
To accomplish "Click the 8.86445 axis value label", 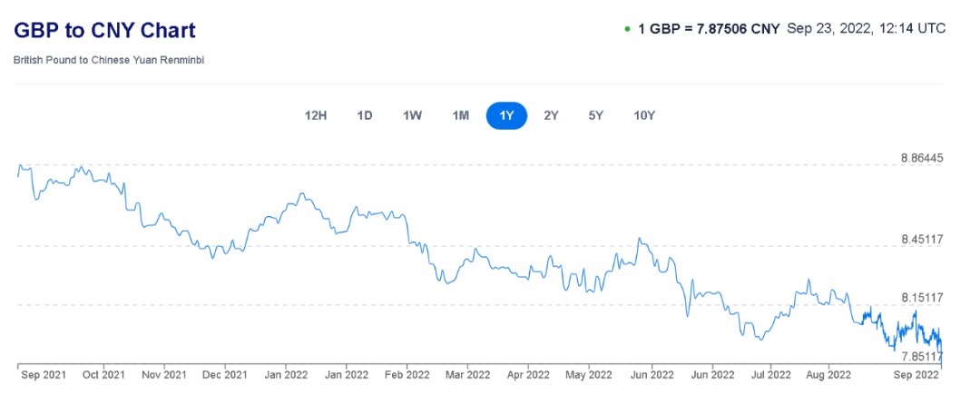I will 922,158.
